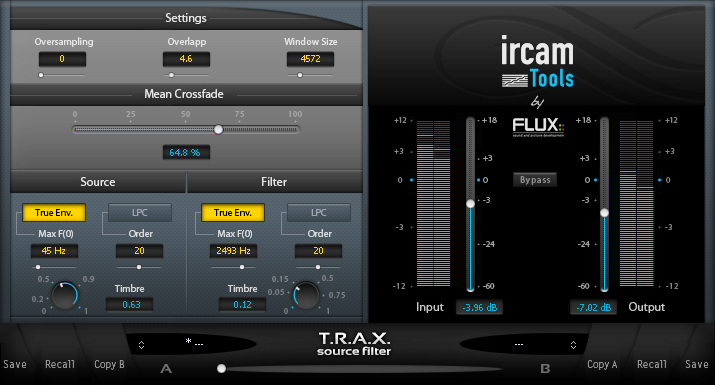Click the Source Timbre rotary knob
Viewport: 715px width, 385px height.
65,295
